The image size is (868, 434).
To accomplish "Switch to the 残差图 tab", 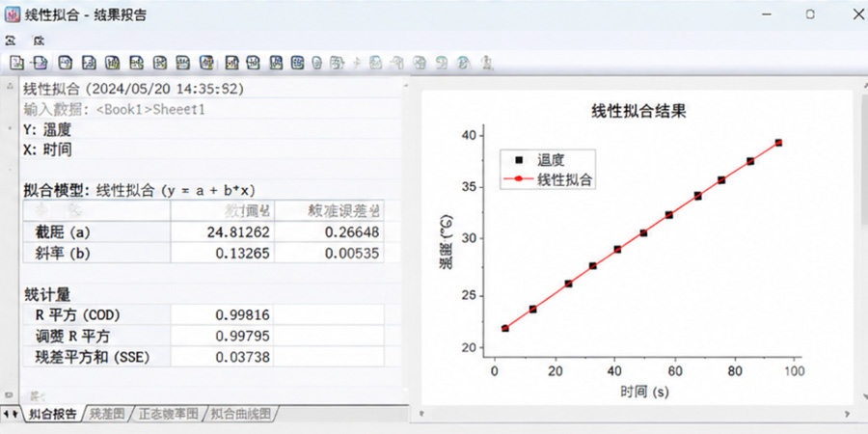I will pos(107,414).
